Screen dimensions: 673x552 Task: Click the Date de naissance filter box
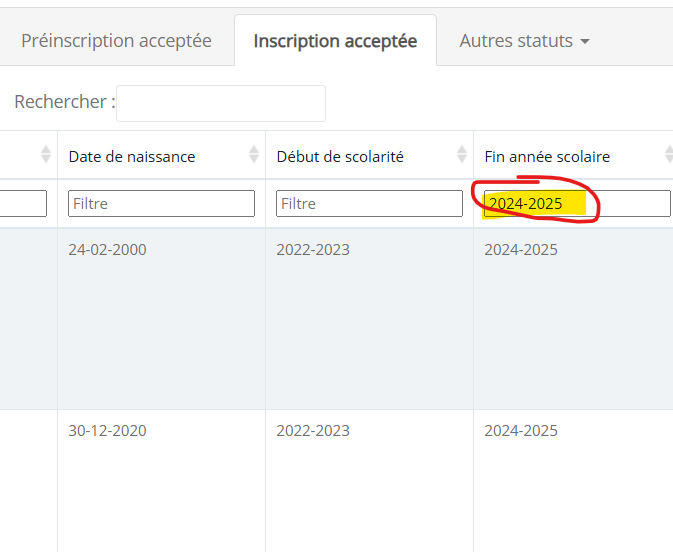click(161, 203)
